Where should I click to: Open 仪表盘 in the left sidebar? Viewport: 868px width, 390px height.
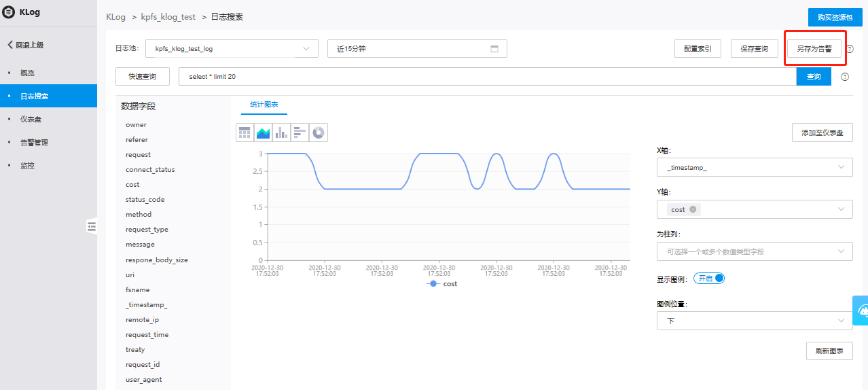tap(31, 120)
